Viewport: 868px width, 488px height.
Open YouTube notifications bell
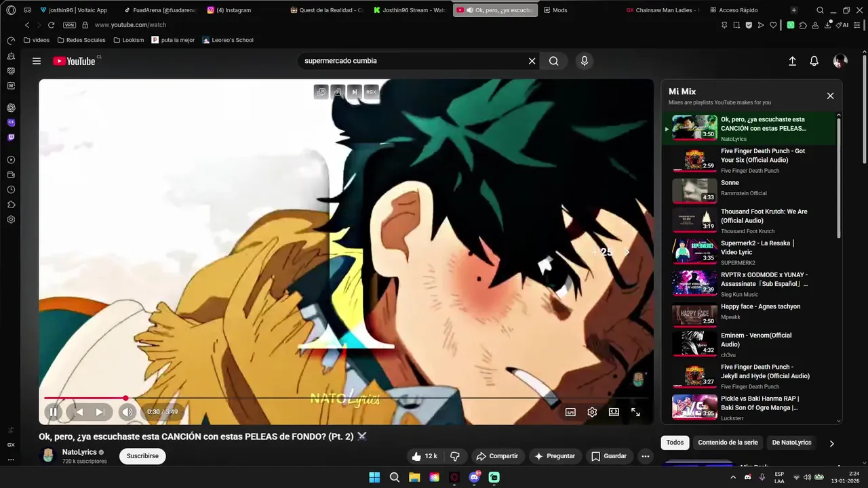click(814, 61)
